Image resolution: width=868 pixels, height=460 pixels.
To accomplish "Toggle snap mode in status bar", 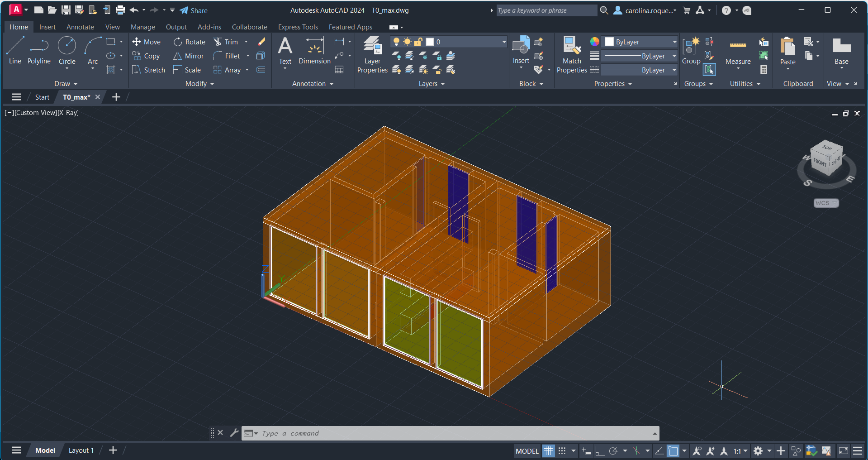I will coord(562,451).
